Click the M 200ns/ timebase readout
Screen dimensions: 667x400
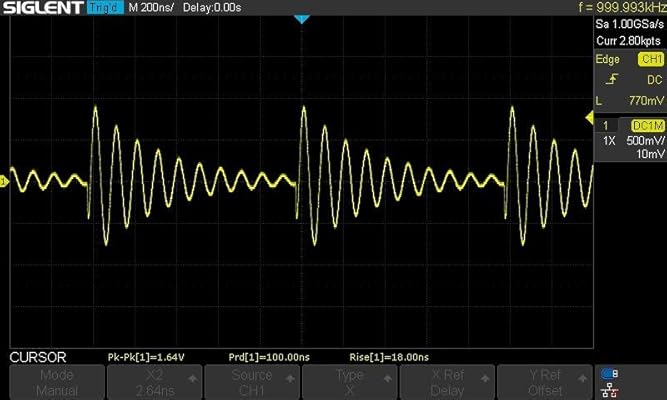[151, 8]
